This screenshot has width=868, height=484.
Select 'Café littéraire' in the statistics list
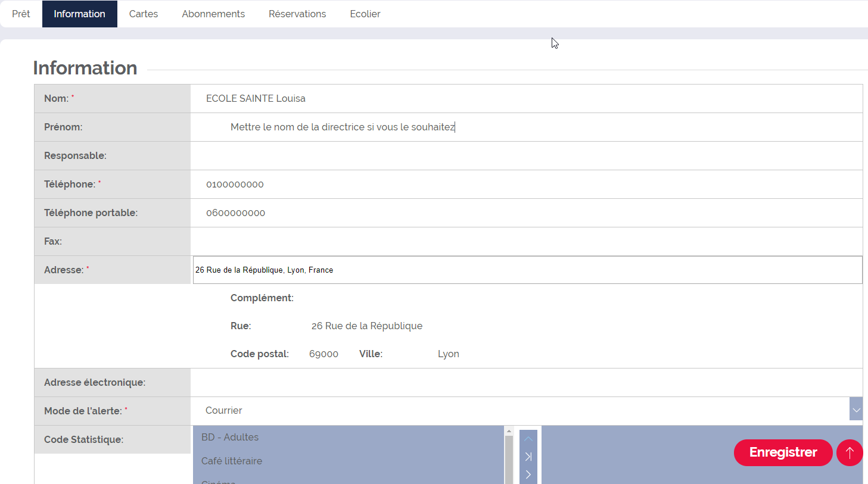click(232, 461)
